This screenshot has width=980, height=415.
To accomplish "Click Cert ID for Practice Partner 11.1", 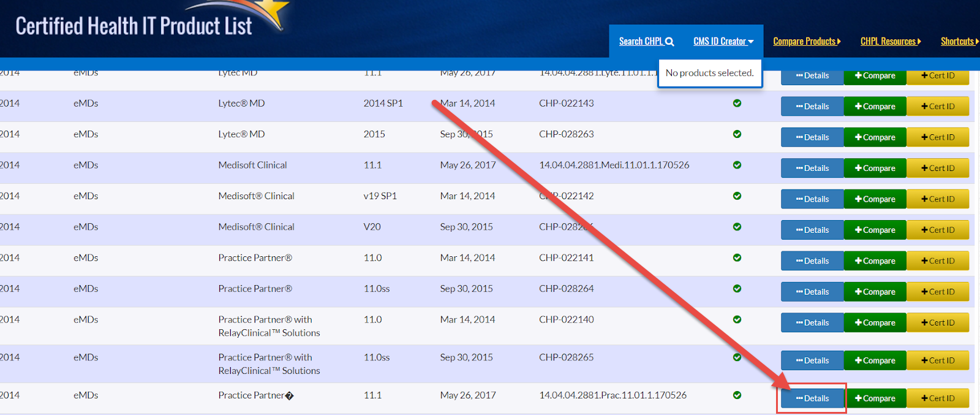I will [x=938, y=398].
